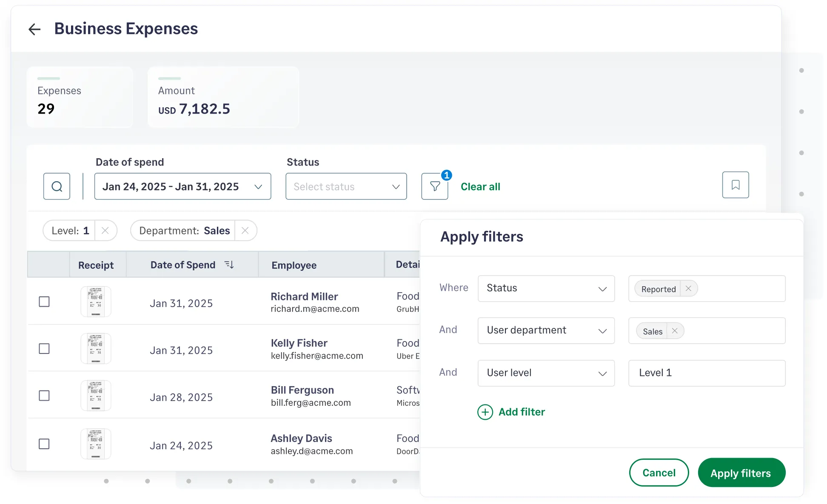Screen dimensions: 827x504
Task: Switch to the Employee column header
Action: coord(294,265)
